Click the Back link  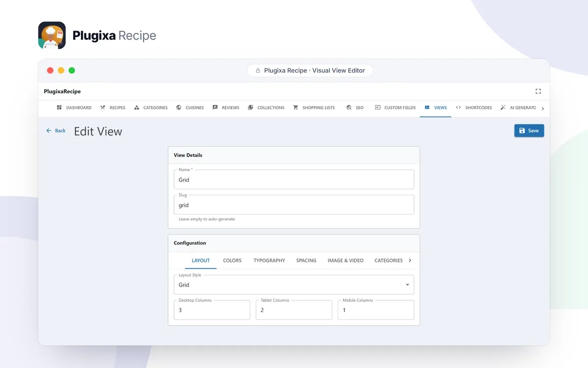(x=56, y=131)
